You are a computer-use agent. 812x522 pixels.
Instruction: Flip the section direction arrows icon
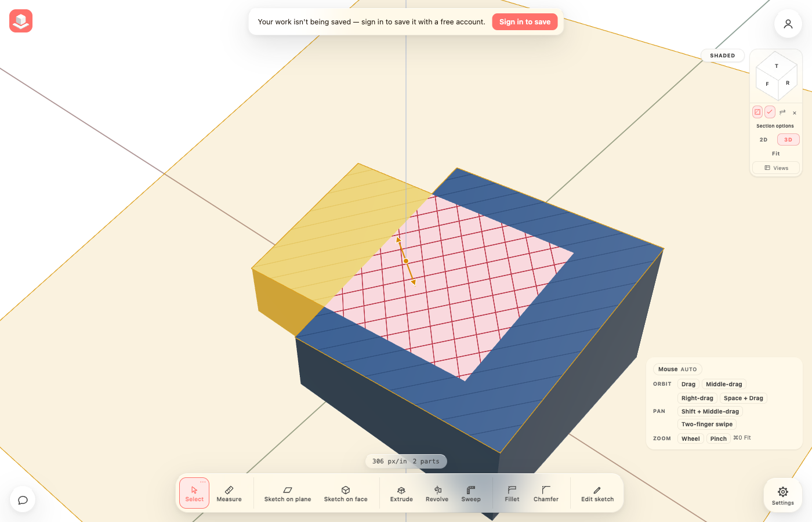point(782,112)
